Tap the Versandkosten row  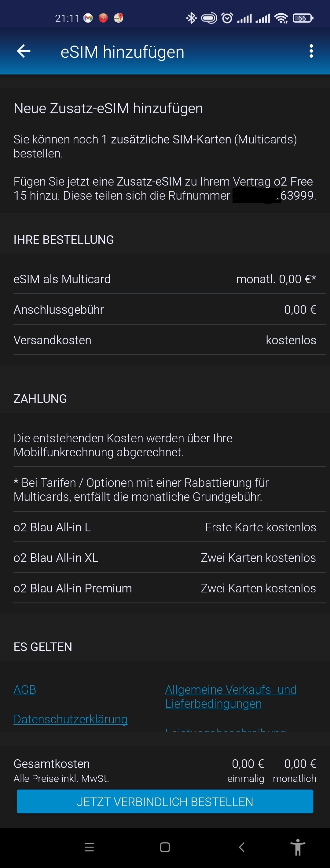165,340
